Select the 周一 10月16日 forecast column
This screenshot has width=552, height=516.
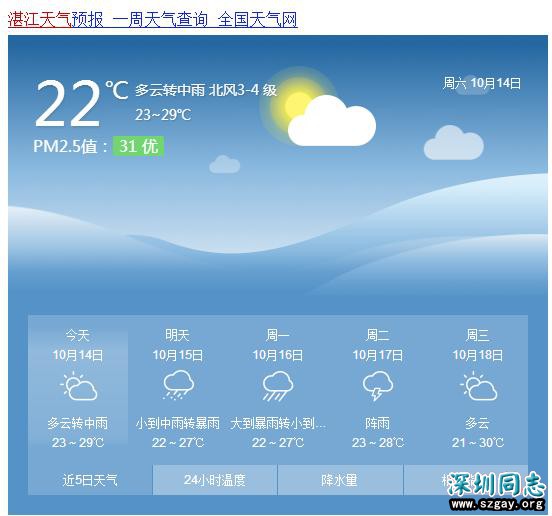click(278, 389)
